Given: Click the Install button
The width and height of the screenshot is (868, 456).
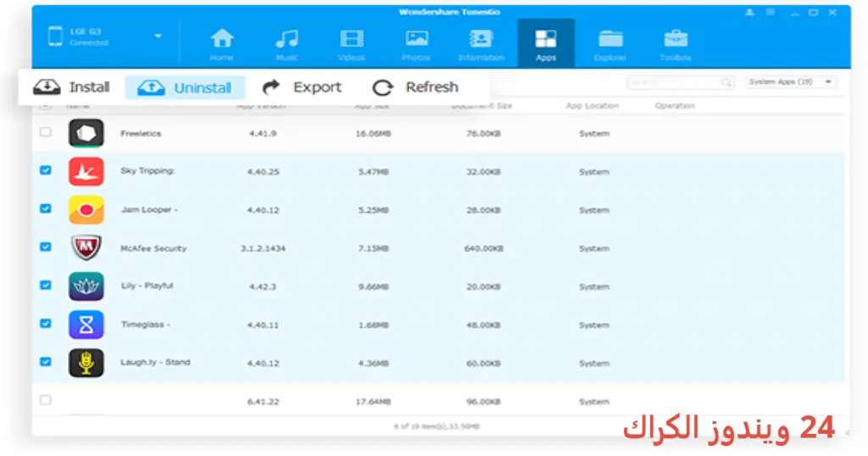Looking at the screenshot, I should 71,87.
